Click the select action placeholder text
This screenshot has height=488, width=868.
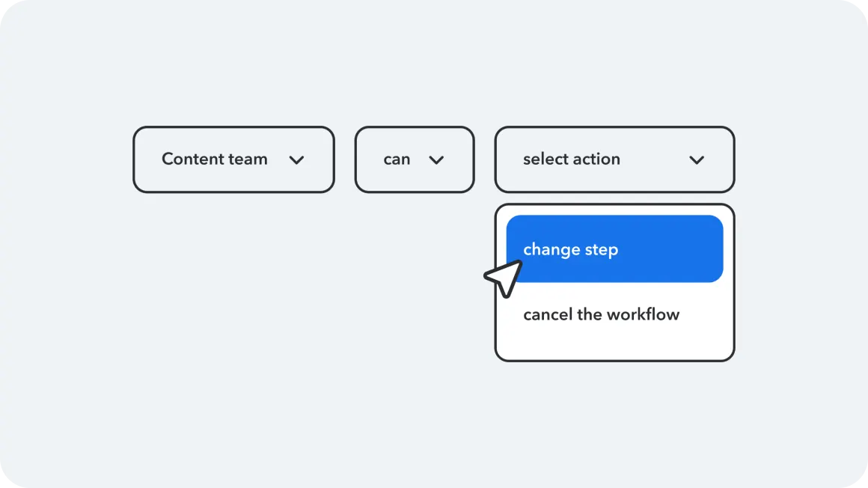point(572,159)
